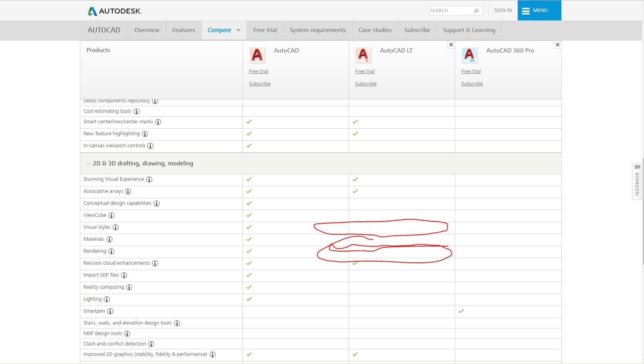Open the Subscribe tab in the navigation bar
Image resolution: width=644 pixels, height=364 pixels.
pyautogui.click(x=417, y=30)
